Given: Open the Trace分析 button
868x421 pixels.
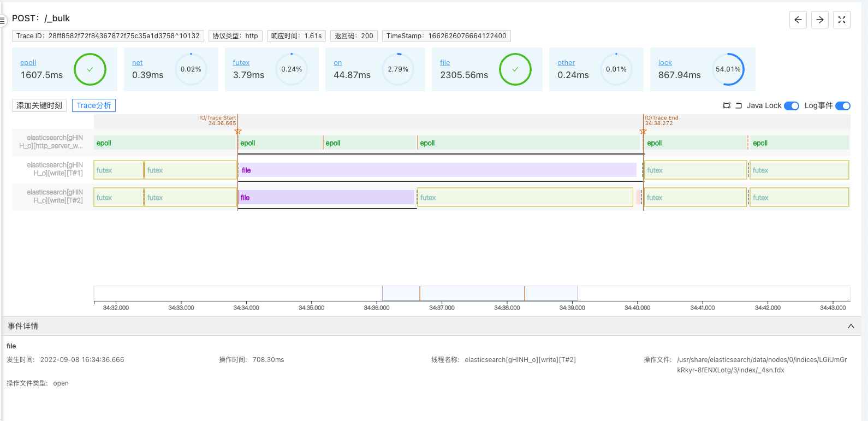Looking at the screenshot, I should tap(94, 105).
